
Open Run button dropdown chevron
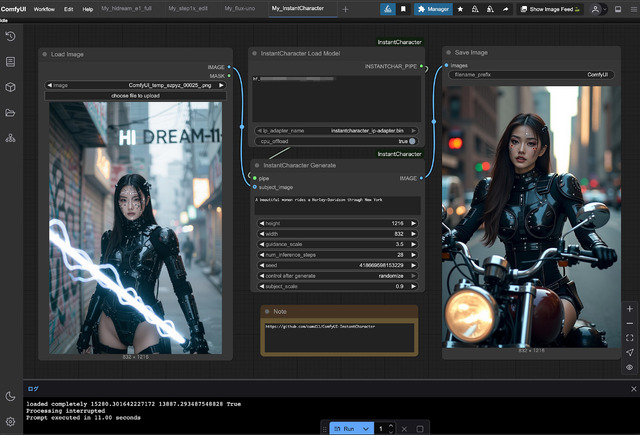click(x=366, y=429)
